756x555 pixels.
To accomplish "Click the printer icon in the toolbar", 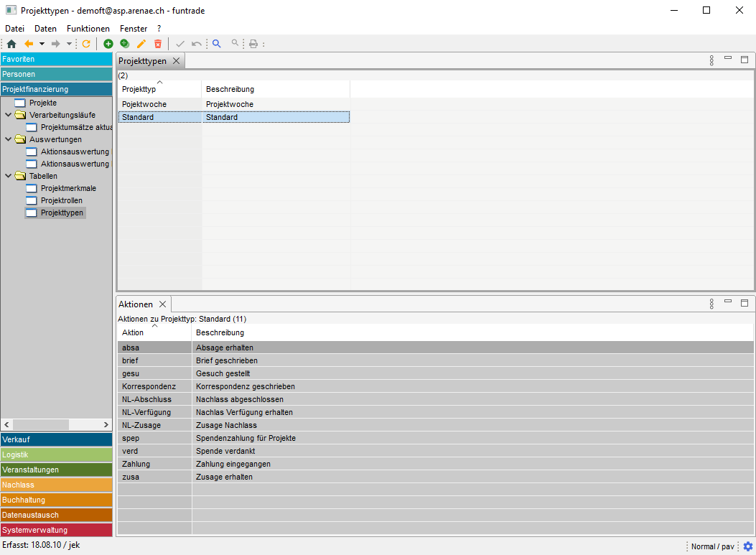I will click(x=253, y=44).
